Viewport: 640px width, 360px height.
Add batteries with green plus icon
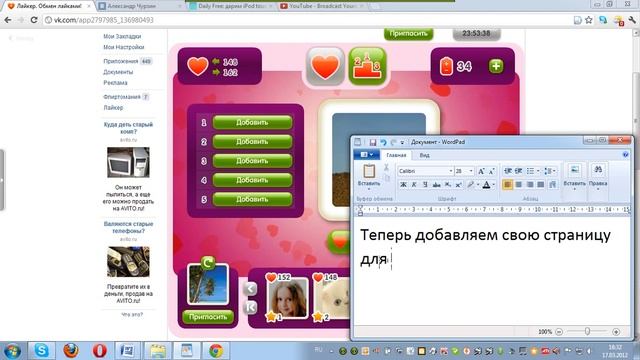click(x=496, y=66)
